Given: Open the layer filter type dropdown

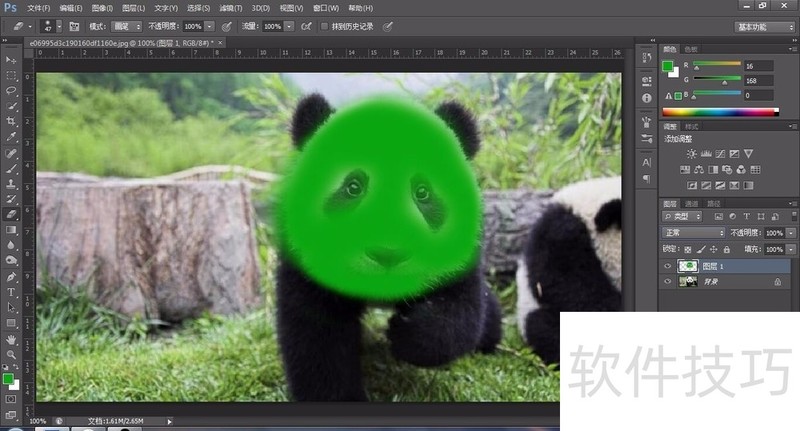Looking at the screenshot, I should [682, 216].
